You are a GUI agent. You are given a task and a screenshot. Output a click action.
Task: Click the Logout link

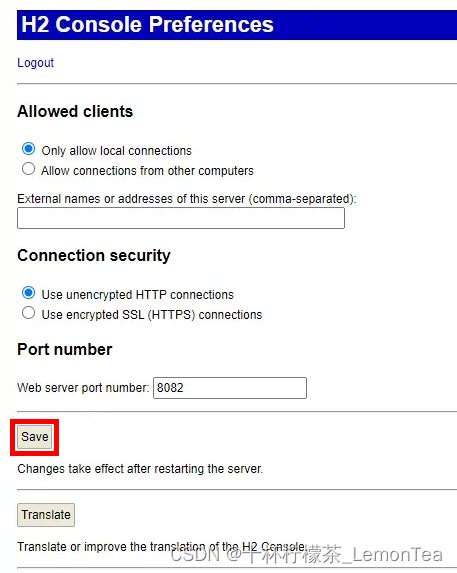click(35, 63)
